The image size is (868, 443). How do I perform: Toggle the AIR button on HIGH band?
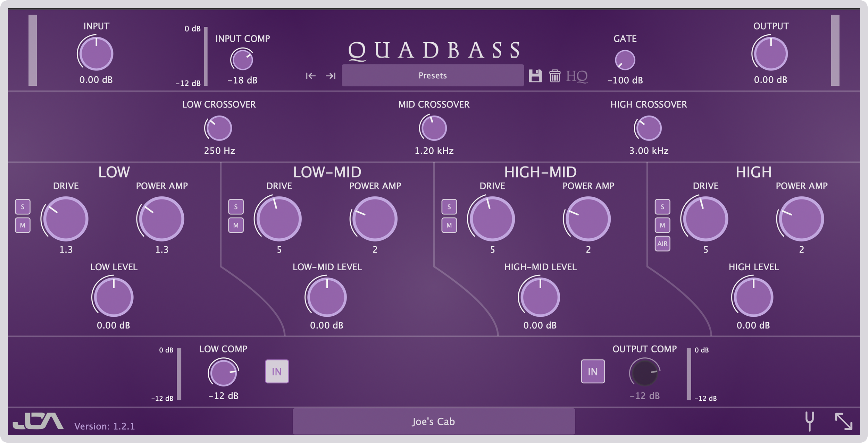pyautogui.click(x=662, y=244)
